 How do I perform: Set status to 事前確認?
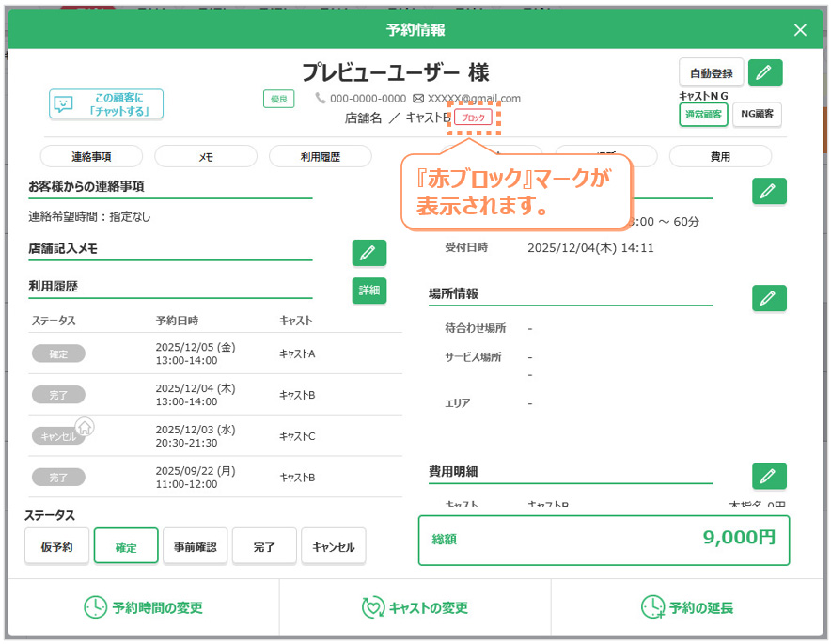click(x=196, y=546)
